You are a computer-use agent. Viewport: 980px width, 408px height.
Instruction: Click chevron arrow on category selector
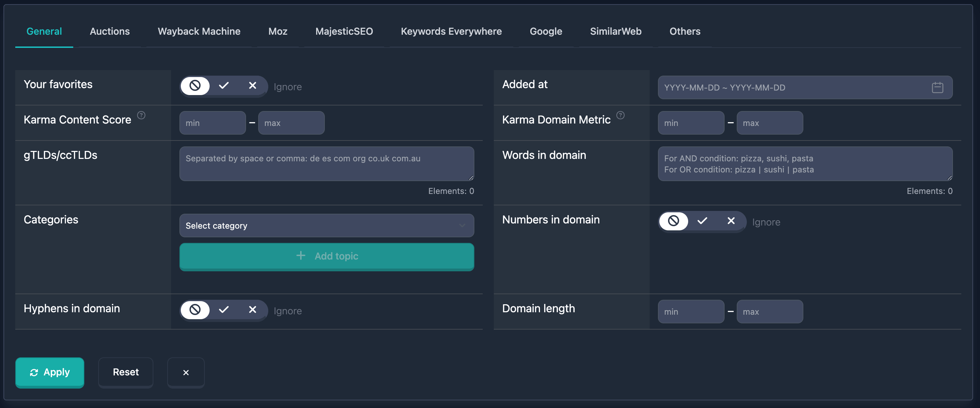click(462, 226)
